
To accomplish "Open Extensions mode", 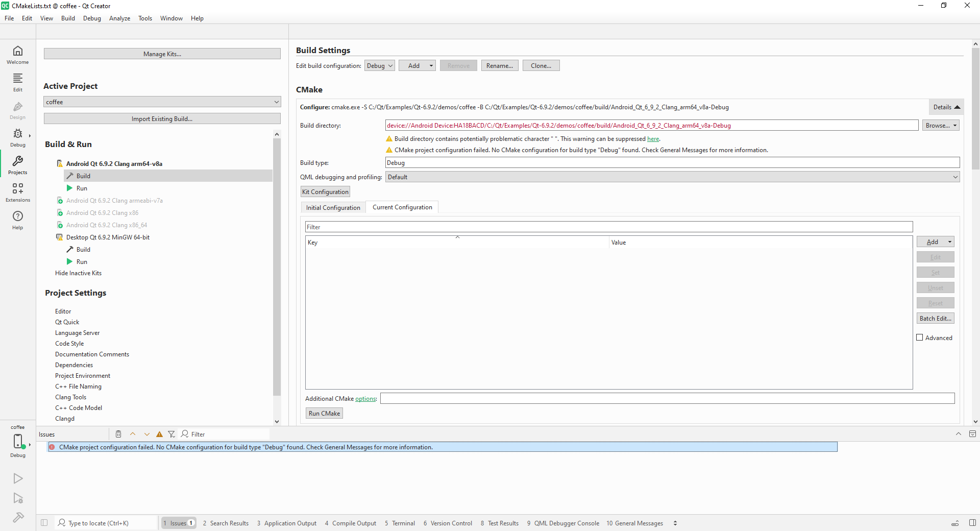I will coord(18,192).
